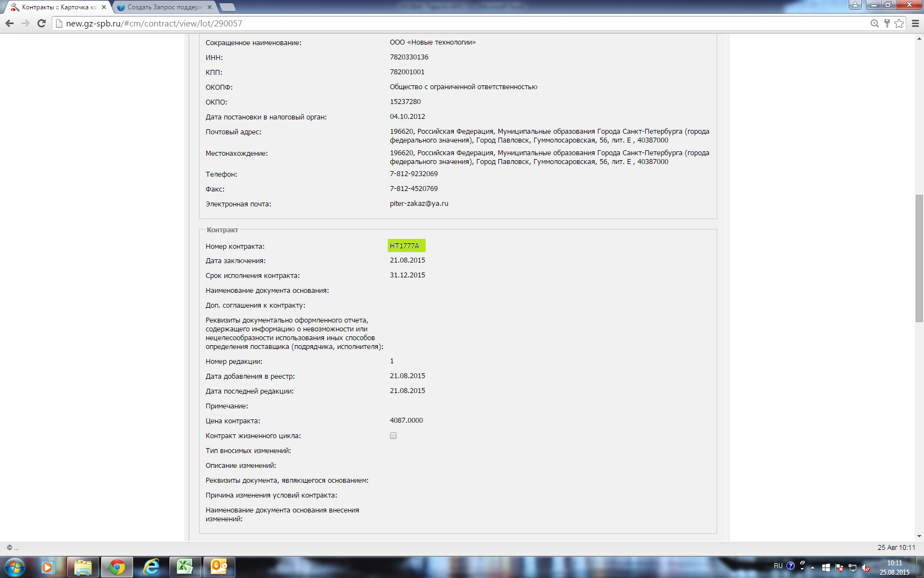Click the contract price 4087.0000
The height and width of the screenshot is (578, 924).
coord(406,421)
